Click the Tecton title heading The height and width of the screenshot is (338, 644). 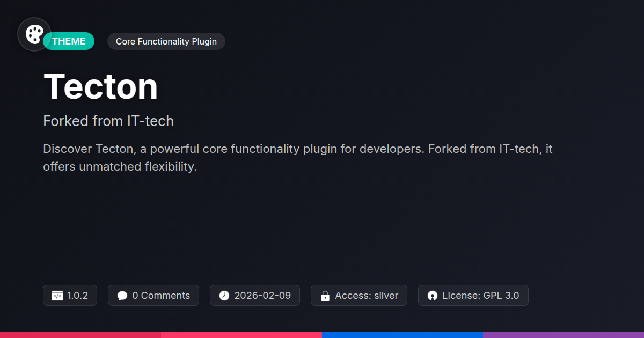[101, 86]
